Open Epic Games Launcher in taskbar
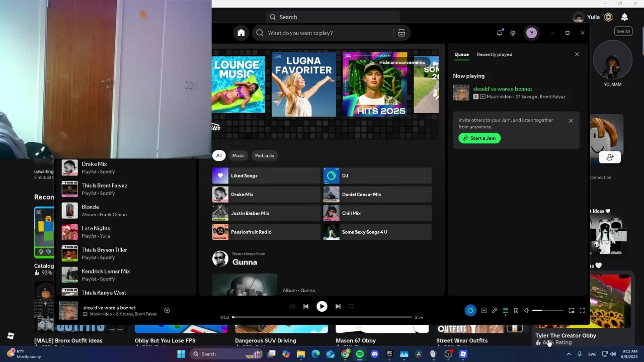The image size is (644, 362). tap(389, 354)
